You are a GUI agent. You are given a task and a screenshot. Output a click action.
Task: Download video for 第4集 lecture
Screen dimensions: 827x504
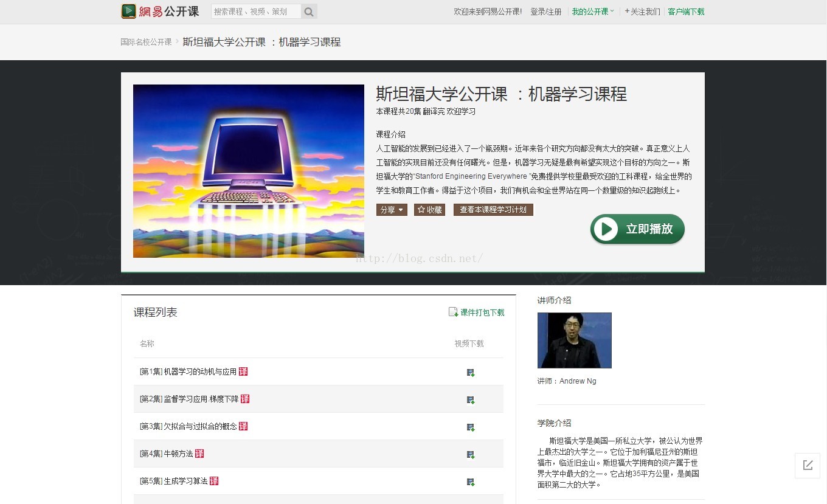(471, 455)
